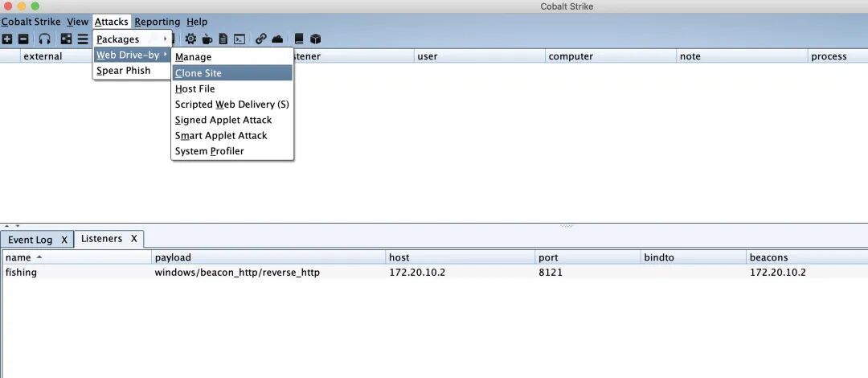Click the book help icon

[x=299, y=39]
